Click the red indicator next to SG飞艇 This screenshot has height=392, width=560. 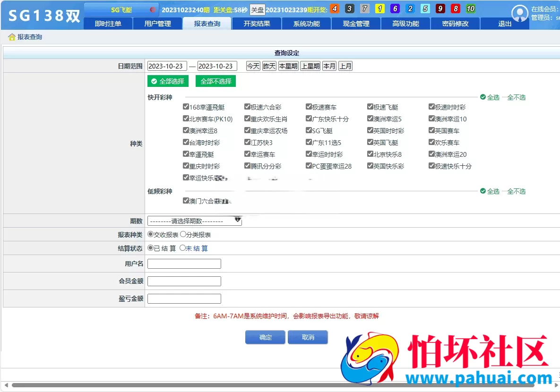point(153,9)
